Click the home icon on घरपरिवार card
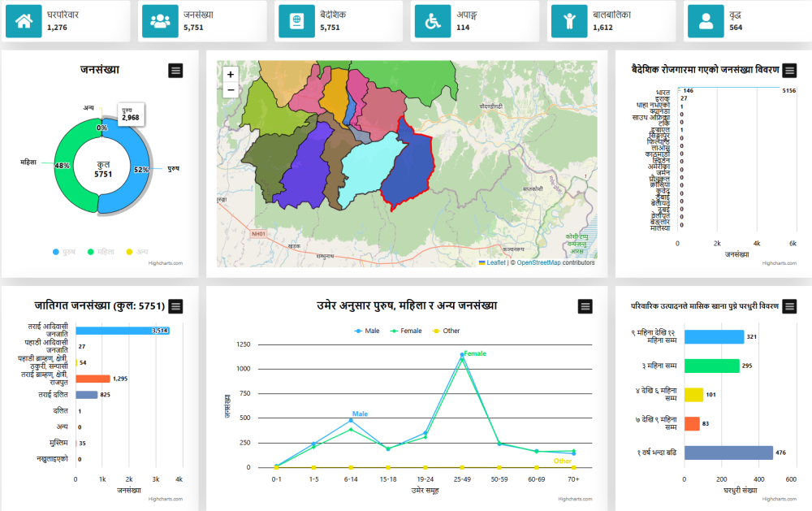The height and width of the screenshot is (511, 812). pos(24,21)
